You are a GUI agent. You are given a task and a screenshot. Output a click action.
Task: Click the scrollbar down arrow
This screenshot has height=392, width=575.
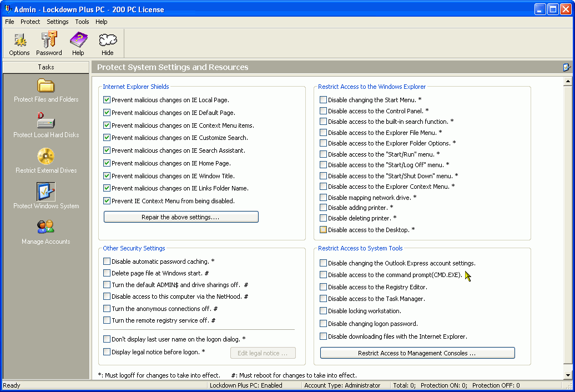568,375
